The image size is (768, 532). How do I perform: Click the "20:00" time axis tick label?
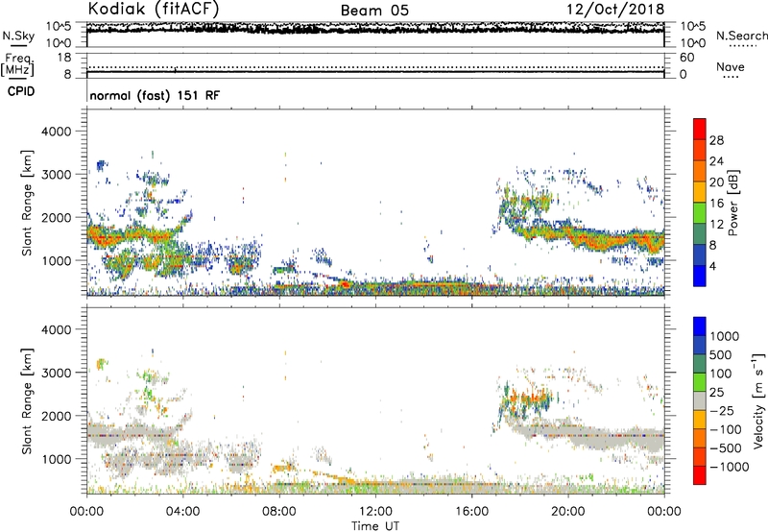click(x=567, y=512)
